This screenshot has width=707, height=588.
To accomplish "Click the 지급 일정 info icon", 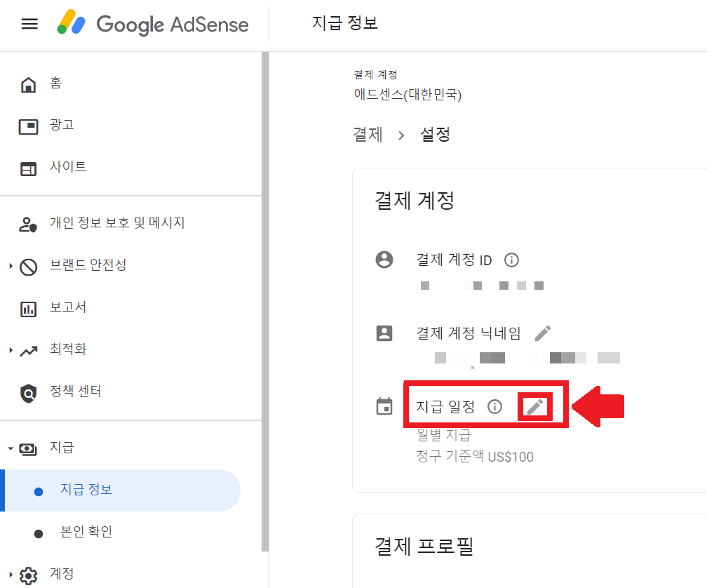I will click(x=496, y=406).
